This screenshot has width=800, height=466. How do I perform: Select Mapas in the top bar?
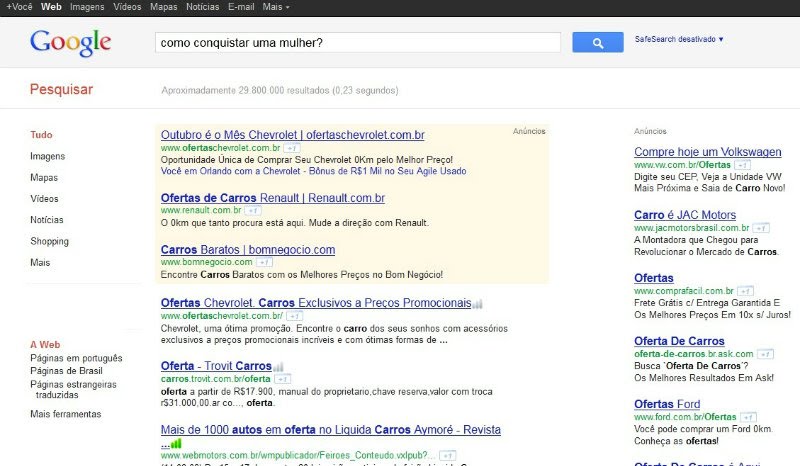coord(164,7)
